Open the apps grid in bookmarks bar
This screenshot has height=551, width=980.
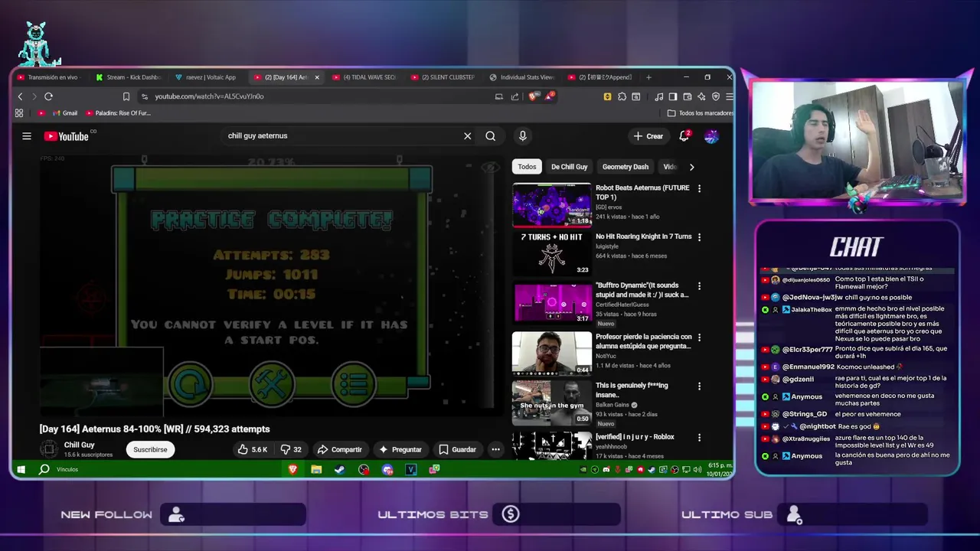point(19,113)
